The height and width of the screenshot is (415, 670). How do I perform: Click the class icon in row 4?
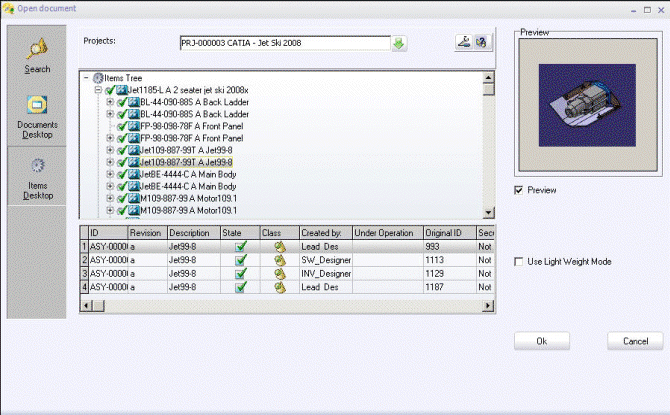[280, 288]
